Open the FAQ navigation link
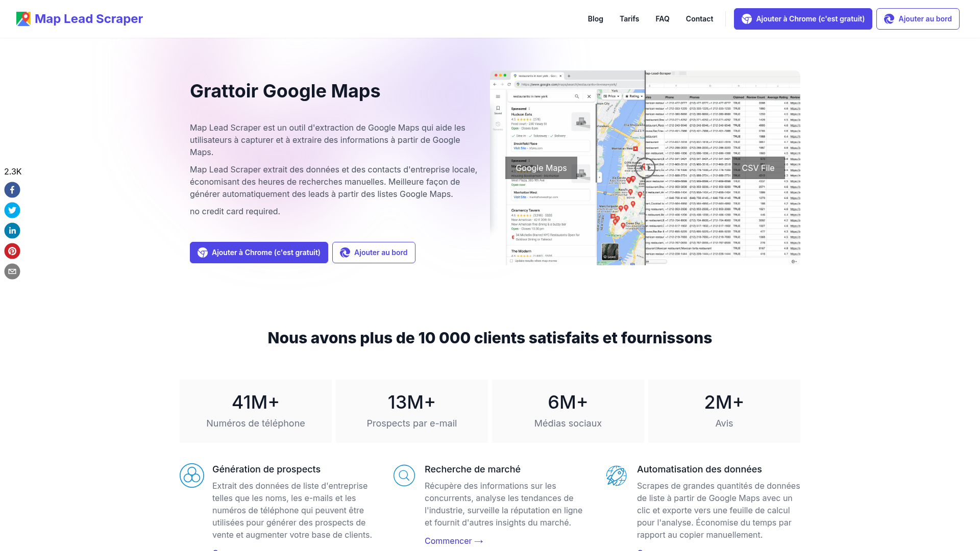Image resolution: width=980 pixels, height=551 pixels. [x=663, y=19]
